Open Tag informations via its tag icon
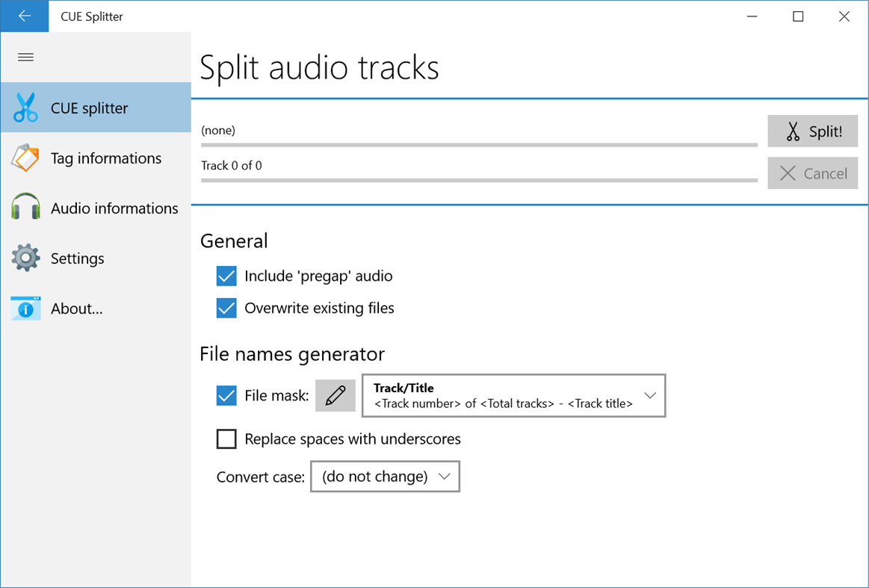This screenshot has width=869, height=588. pyautogui.click(x=25, y=158)
